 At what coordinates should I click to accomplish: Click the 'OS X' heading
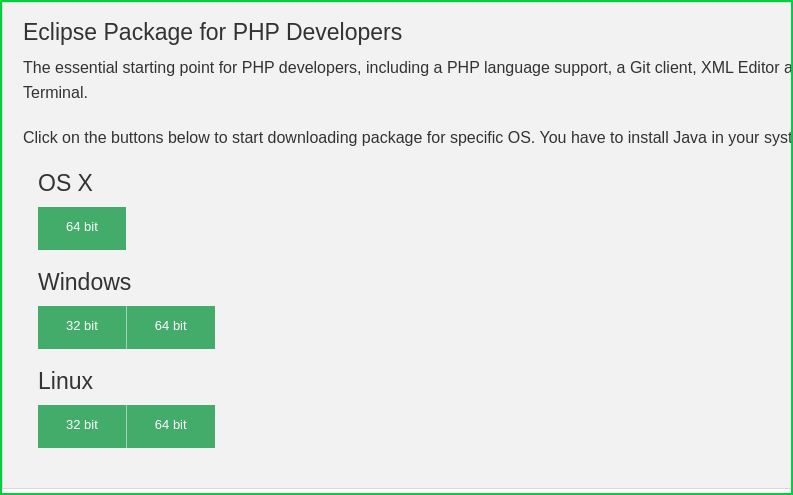tap(65, 183)
